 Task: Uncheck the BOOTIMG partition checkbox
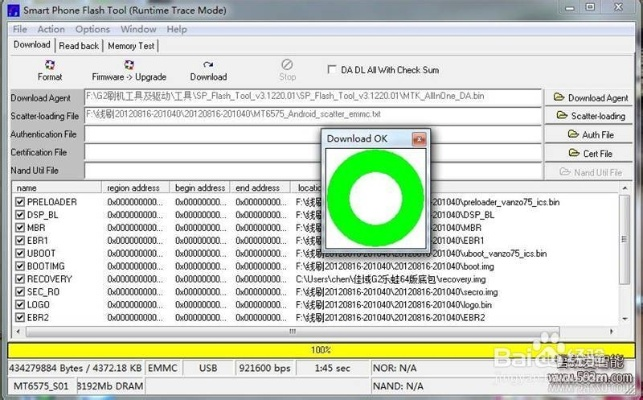20,266
